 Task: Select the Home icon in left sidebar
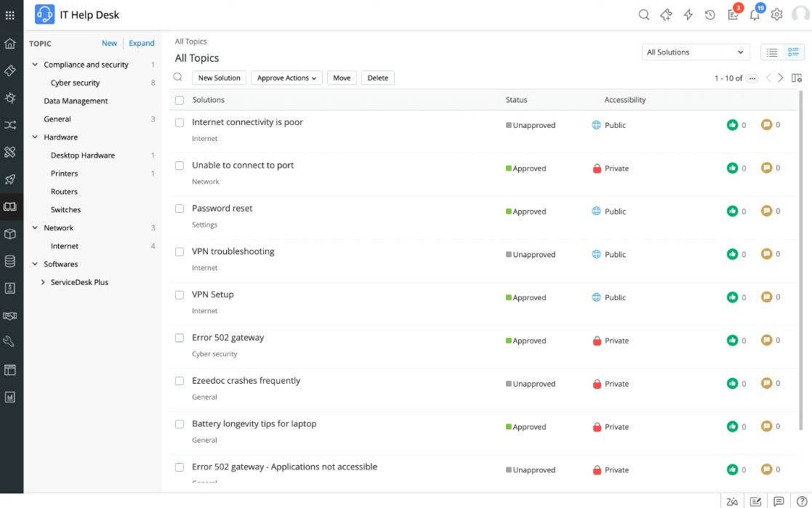[12, 43]
